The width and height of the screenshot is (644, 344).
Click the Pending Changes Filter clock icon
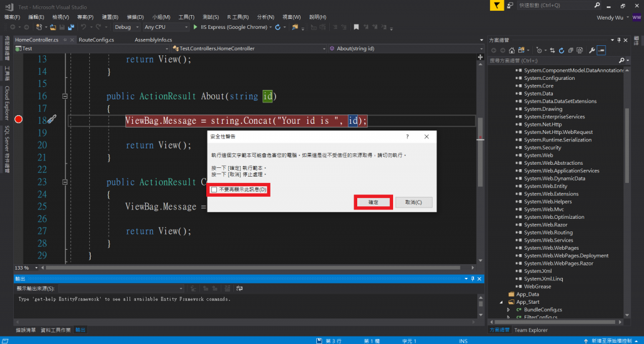point(539,50)
